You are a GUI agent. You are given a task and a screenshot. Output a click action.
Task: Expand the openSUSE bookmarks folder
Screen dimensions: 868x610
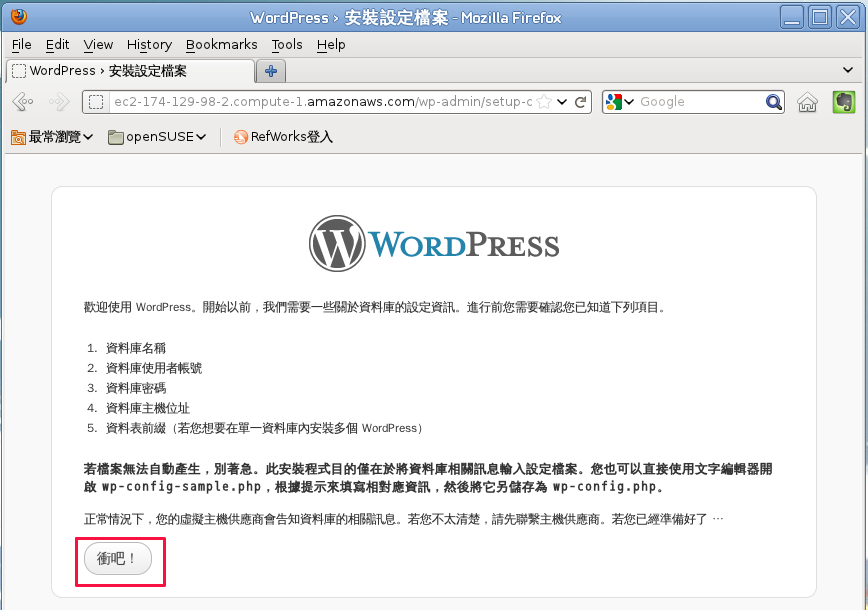click(157, 137)
